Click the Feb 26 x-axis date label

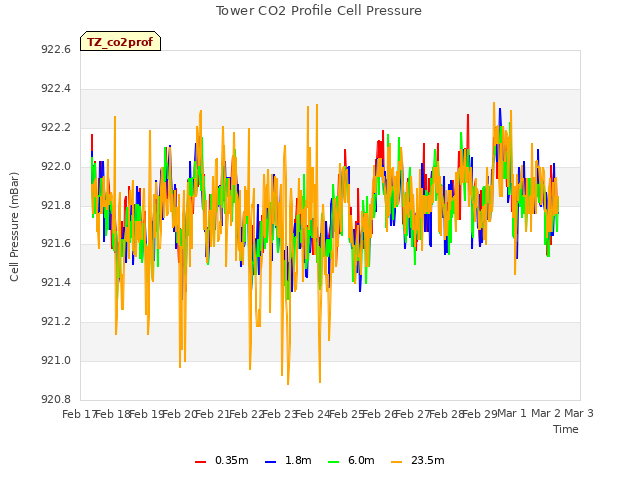coord(380,414)
